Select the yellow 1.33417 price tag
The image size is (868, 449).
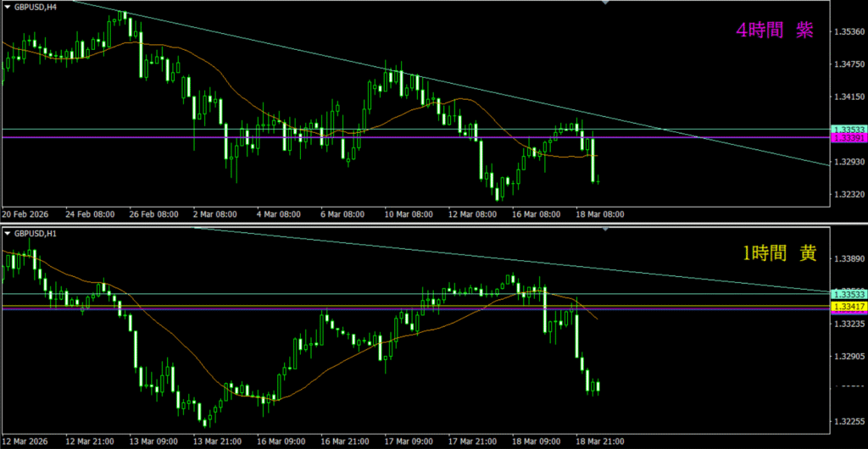coord(847,306)
